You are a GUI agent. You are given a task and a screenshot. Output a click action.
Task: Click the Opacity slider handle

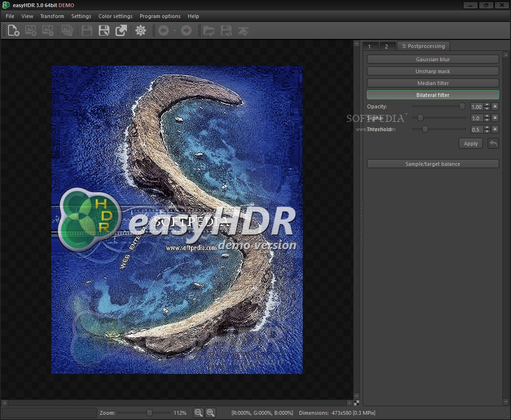point(462,106)
